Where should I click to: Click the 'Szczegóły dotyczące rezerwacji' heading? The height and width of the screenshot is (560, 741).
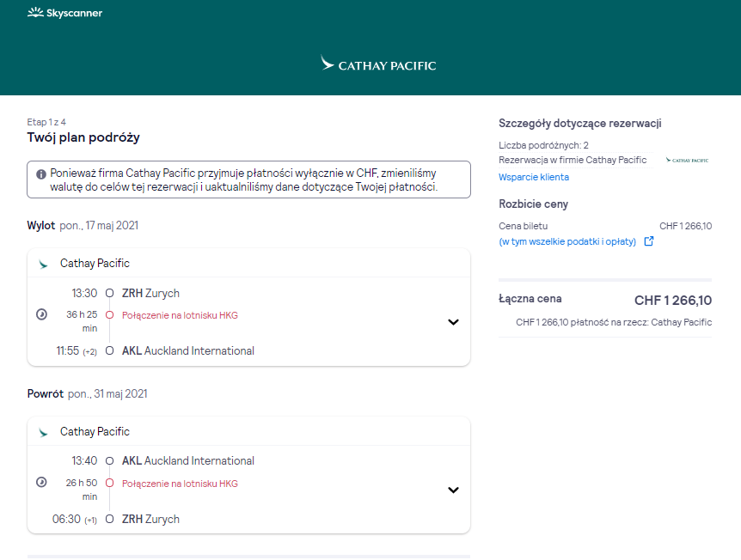[580, 123]
